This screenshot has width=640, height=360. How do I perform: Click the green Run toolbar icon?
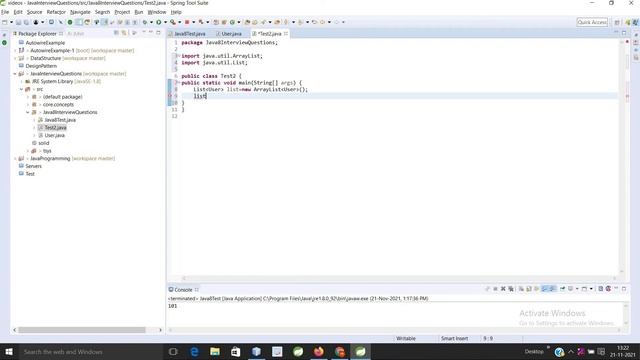[x=158, y=22]
